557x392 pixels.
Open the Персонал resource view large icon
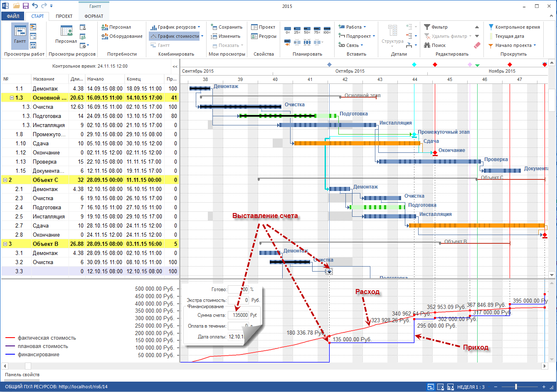(66, 34)
